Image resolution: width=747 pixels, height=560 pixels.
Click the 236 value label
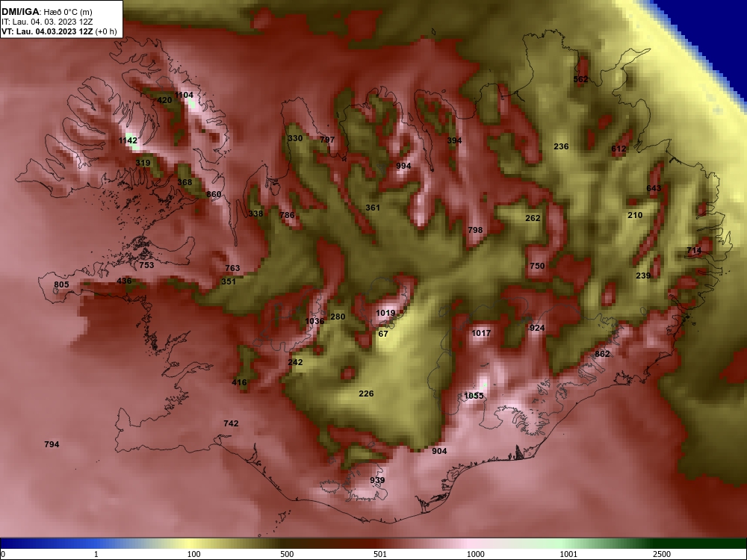coord(561,146)
